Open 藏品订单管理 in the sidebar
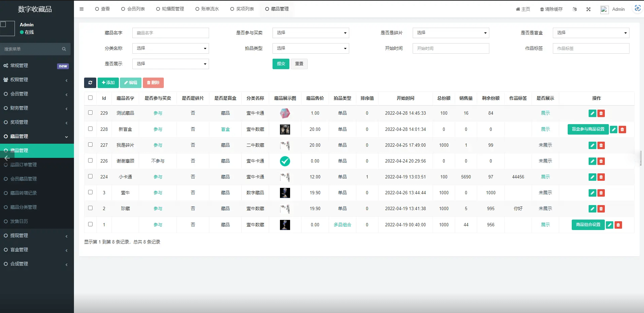 pos(24,165)
